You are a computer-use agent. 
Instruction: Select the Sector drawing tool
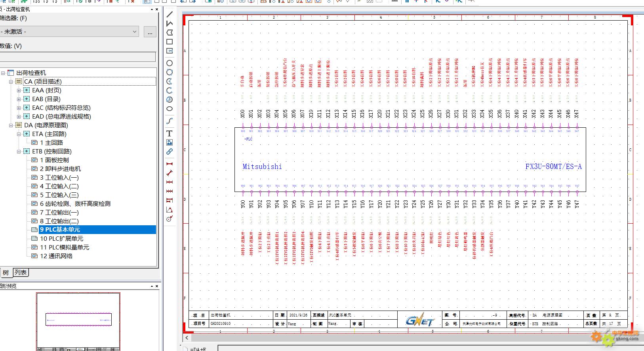[x=170, y=100]
